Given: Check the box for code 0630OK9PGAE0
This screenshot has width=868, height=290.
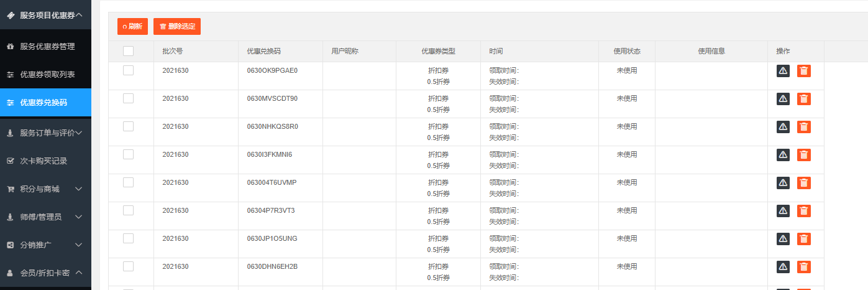Looking at the screenshot, I should pos(128,70).
